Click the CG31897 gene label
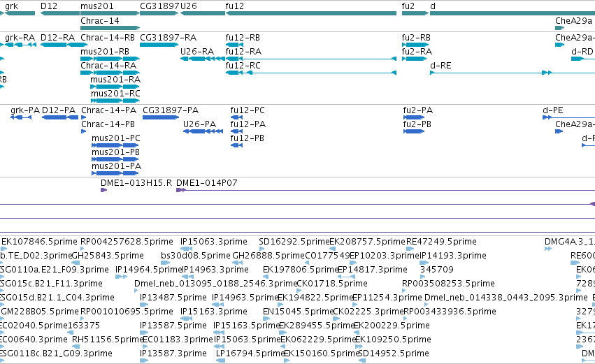The image size is (595, 364). click(159, 6)
